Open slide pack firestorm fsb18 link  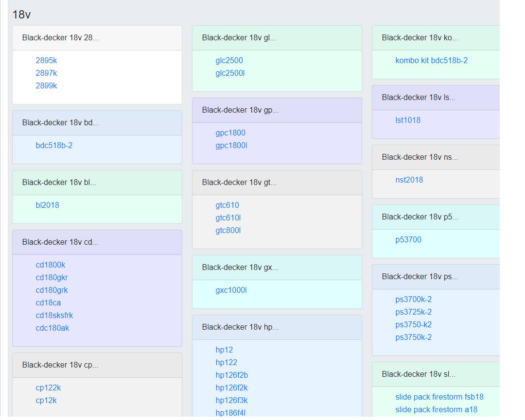(x=439, y=397)
